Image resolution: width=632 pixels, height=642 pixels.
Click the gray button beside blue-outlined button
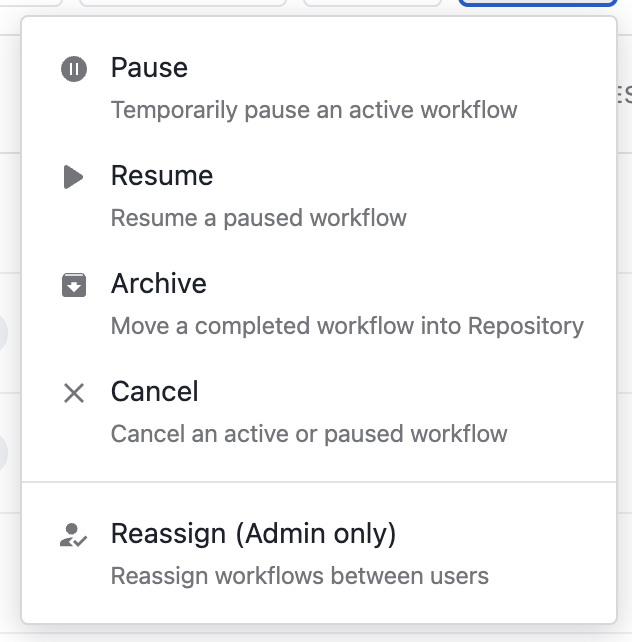click(372, 2)
